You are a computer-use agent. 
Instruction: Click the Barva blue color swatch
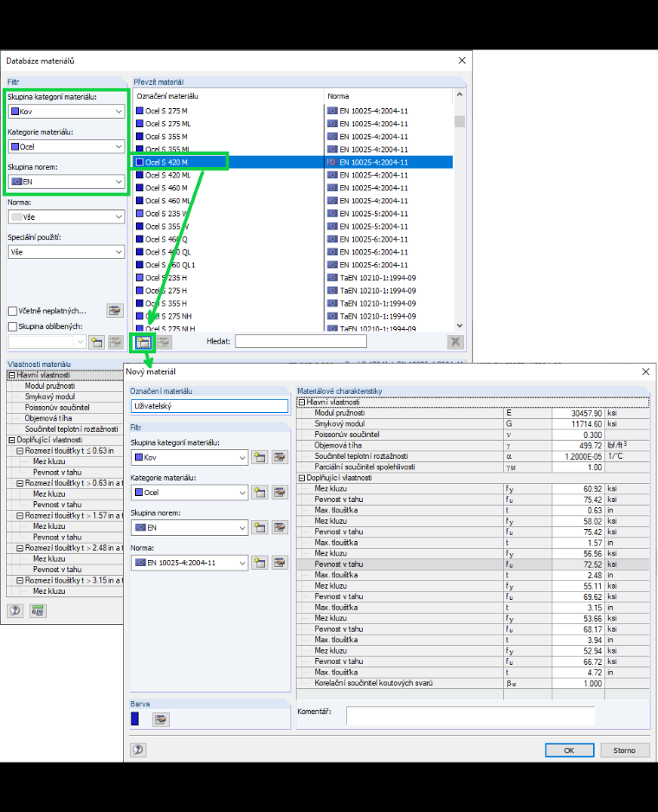pos(135,719)
